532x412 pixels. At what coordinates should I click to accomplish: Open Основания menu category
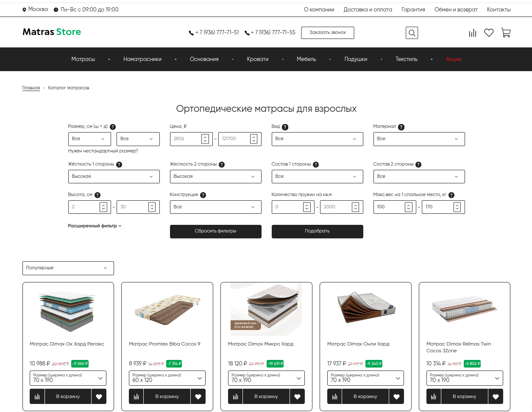204,59
